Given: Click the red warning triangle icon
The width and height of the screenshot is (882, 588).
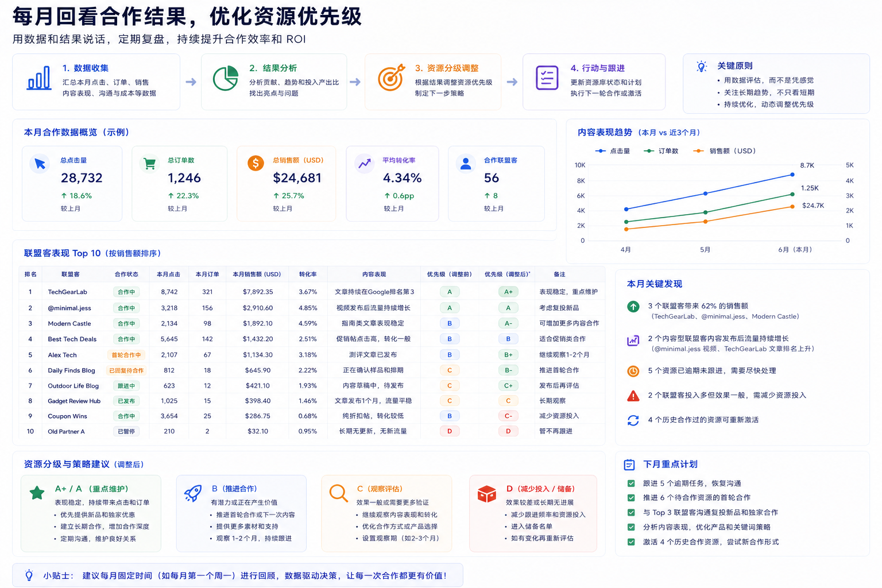Looking at the screenshot, I should pyautogui.click(x=633, y=396).
